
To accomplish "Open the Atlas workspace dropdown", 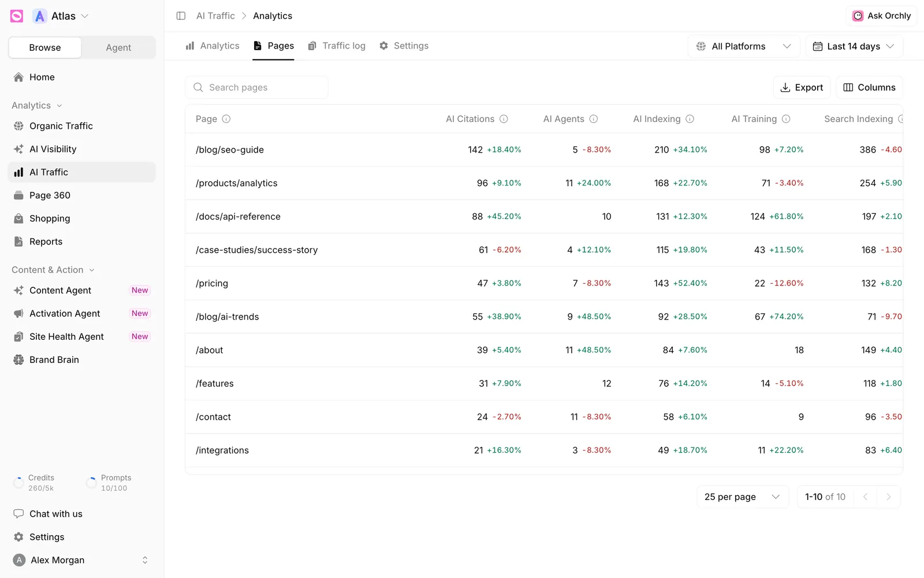I will pyautogui.click(x=61, y=16).
